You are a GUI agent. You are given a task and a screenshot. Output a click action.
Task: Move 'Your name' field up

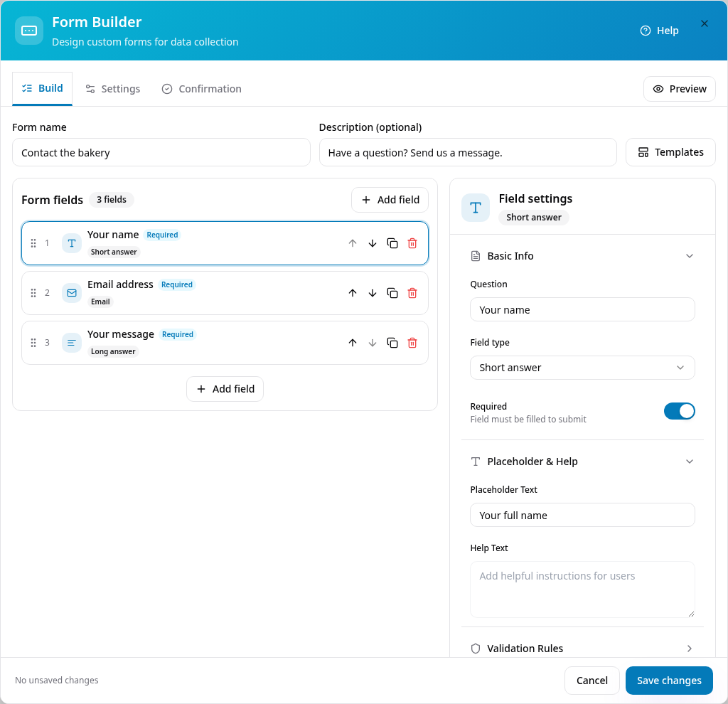[353, 243]
